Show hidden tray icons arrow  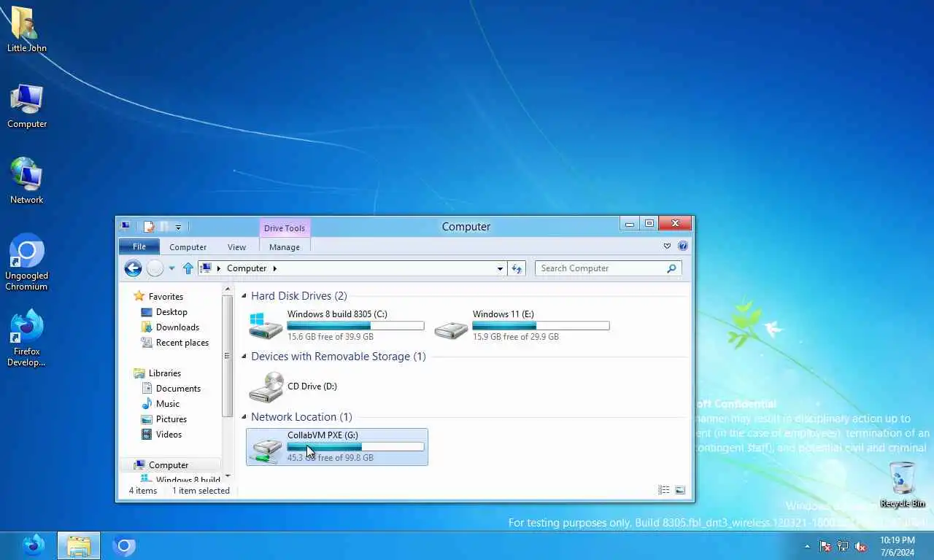[x=807, y=546]
